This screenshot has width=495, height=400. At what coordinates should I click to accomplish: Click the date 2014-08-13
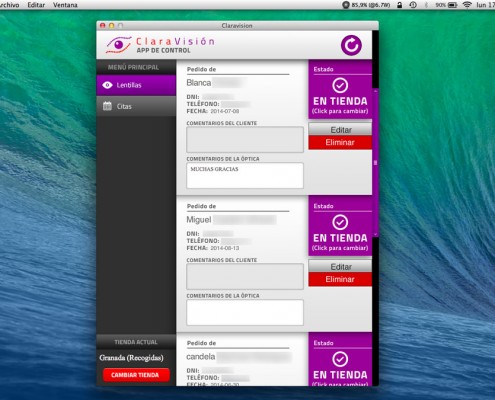pos(225,248)
